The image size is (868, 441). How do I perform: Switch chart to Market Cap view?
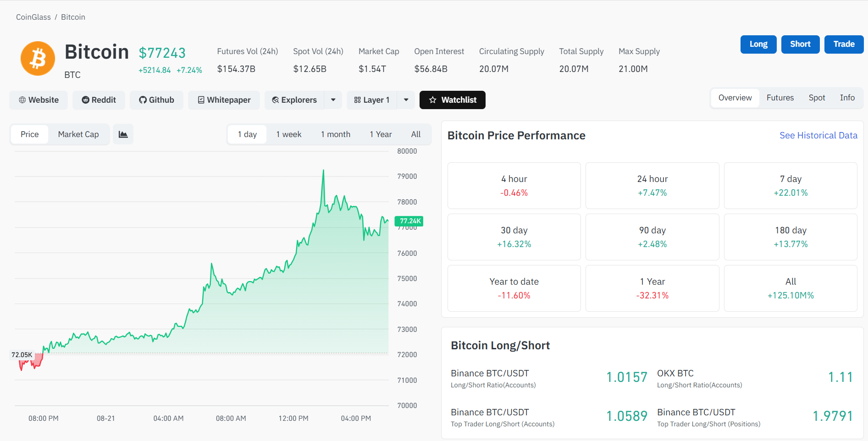[78, 134]
